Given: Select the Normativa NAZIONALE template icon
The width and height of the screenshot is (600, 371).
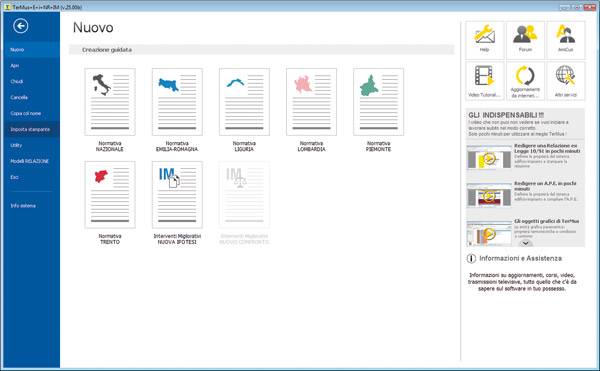Looking at the screenshot, I should pos(110,102).
